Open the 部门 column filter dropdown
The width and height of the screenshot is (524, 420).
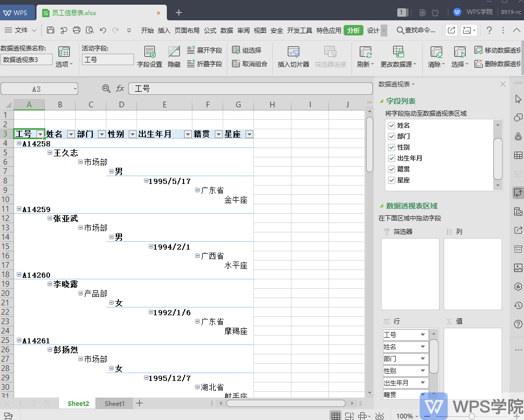pyautogui.click(x=102, y=134)
